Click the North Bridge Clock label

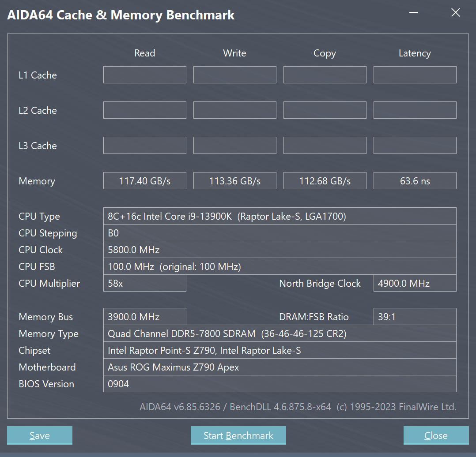coord(320,283)
